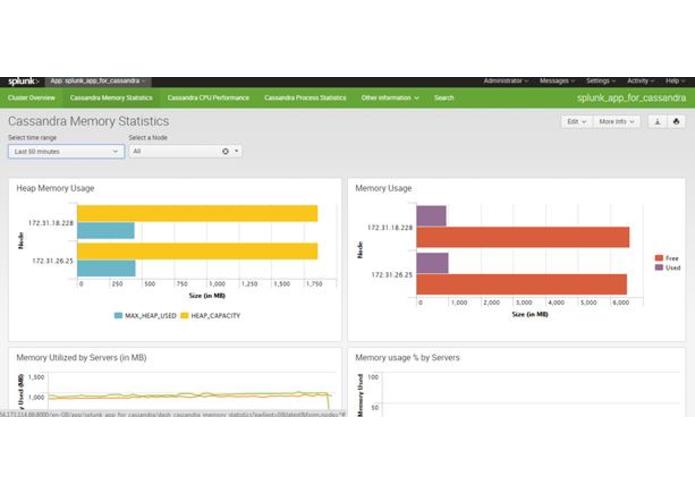Click the Select a Node label
Image resolution: width=695 pixels, height=494 pixels.
(x=148, y=138)
